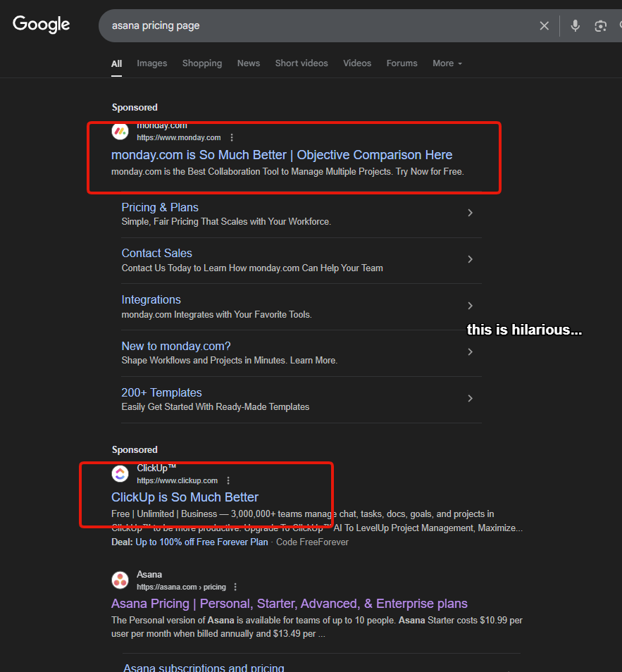Start voice search with the microphone icon

576,26
